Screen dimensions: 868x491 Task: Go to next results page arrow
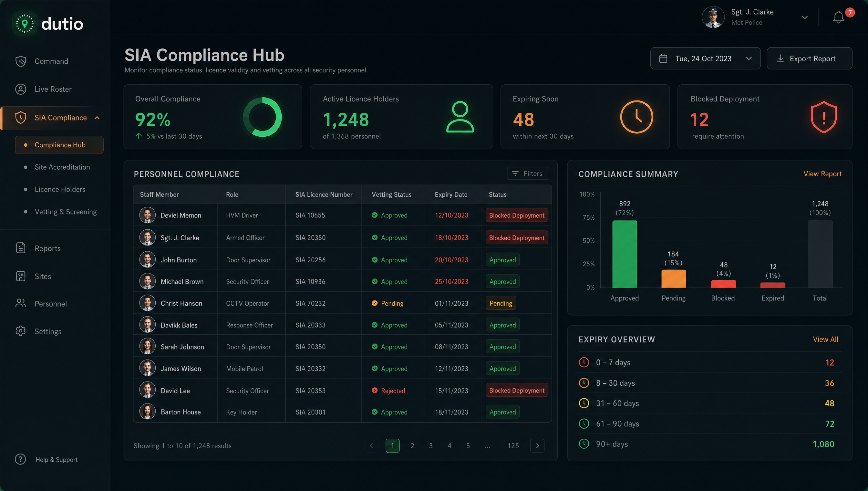click(x=537, y=446)
